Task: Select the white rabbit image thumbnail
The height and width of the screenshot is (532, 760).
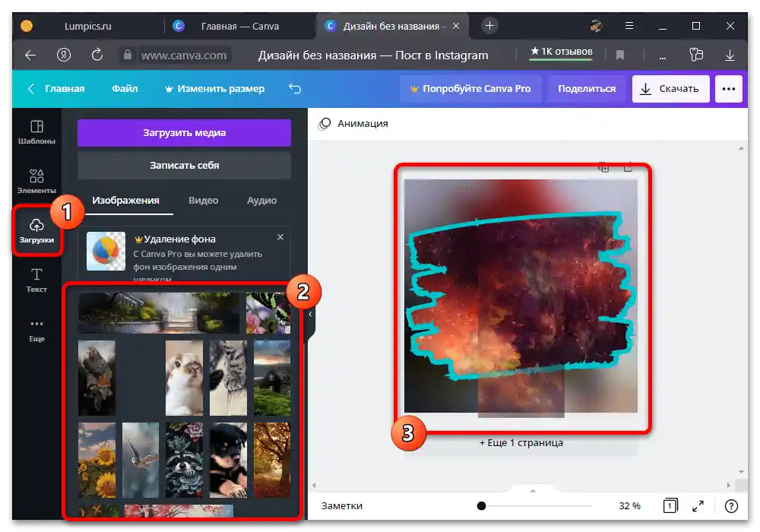Action: pos(184,378)
